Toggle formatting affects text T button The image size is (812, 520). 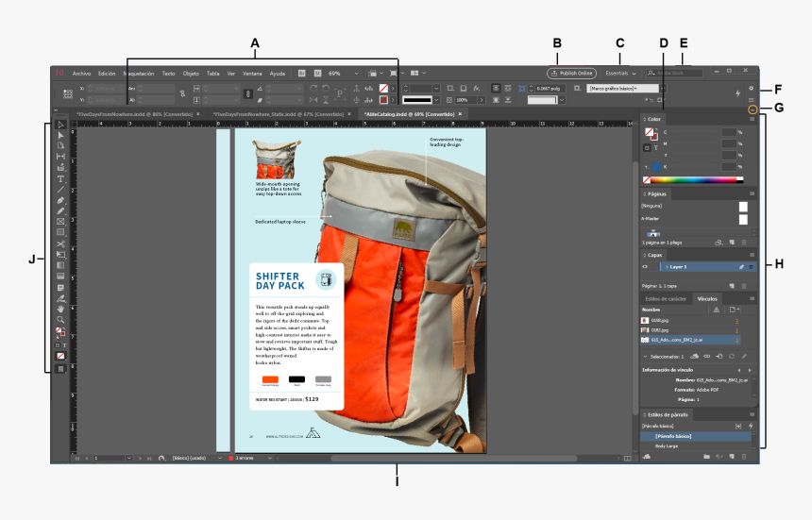pos(655,148)
